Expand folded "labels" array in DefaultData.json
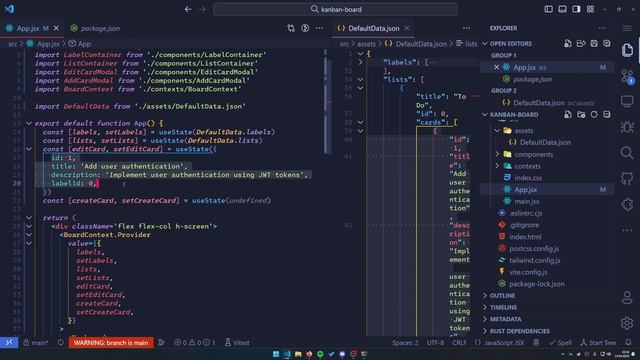640x360 pixels. click(x=360, y=62)
